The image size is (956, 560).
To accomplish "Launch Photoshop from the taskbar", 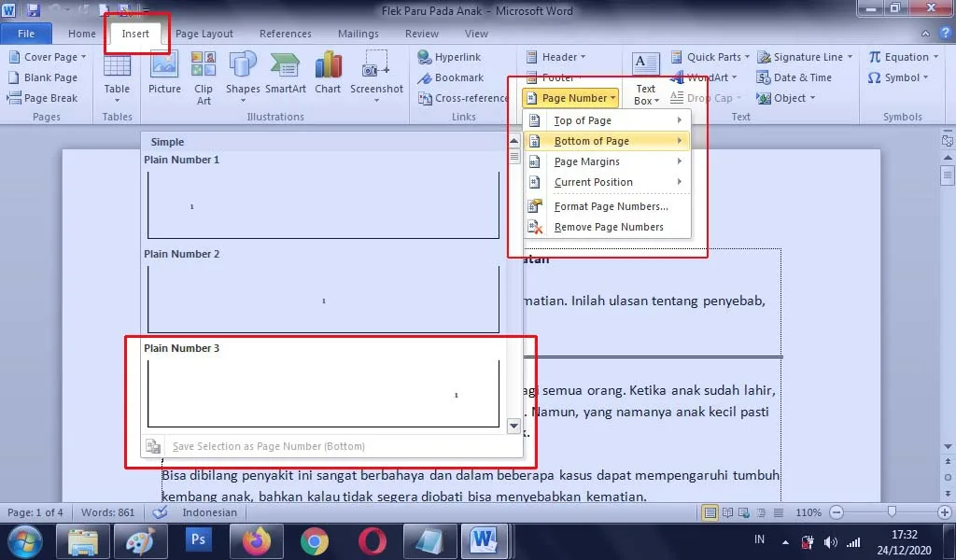I will tap(199, 541).
